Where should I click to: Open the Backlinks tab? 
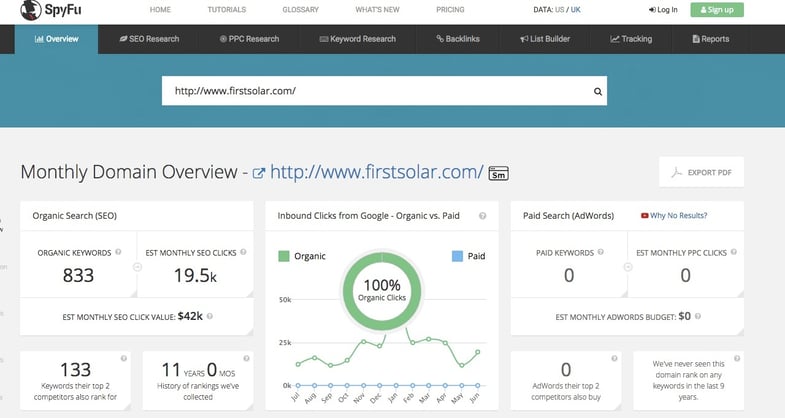[x=459, y=39]
